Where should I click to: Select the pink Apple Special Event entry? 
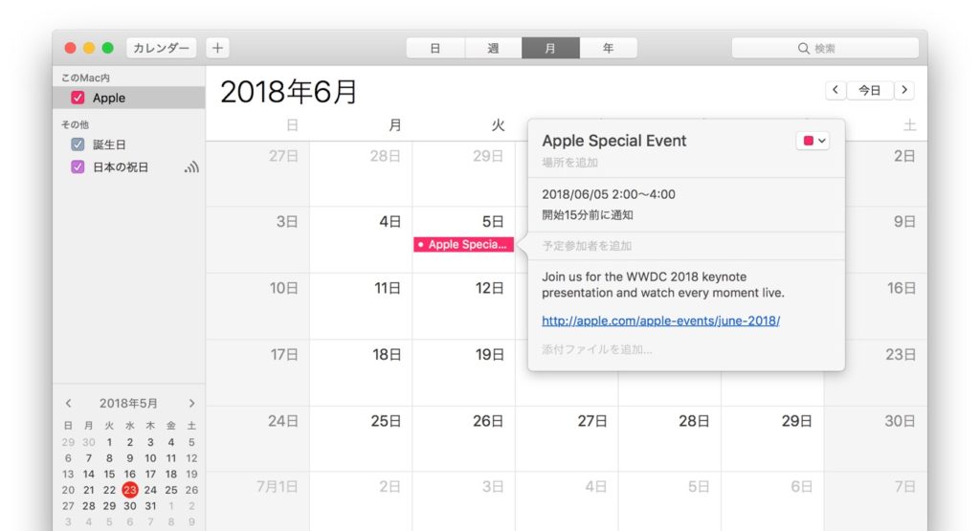[x=463, y=245]
